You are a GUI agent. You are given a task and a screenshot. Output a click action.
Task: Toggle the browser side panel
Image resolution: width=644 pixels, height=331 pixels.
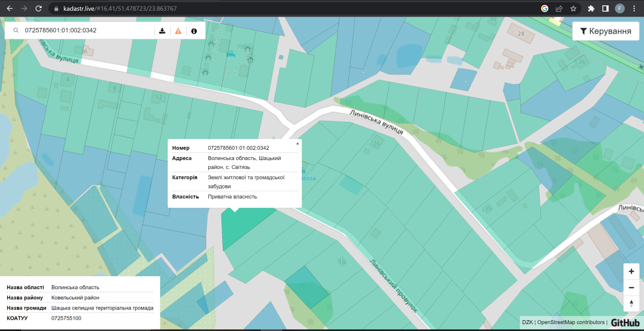click(x=605, y=9)
